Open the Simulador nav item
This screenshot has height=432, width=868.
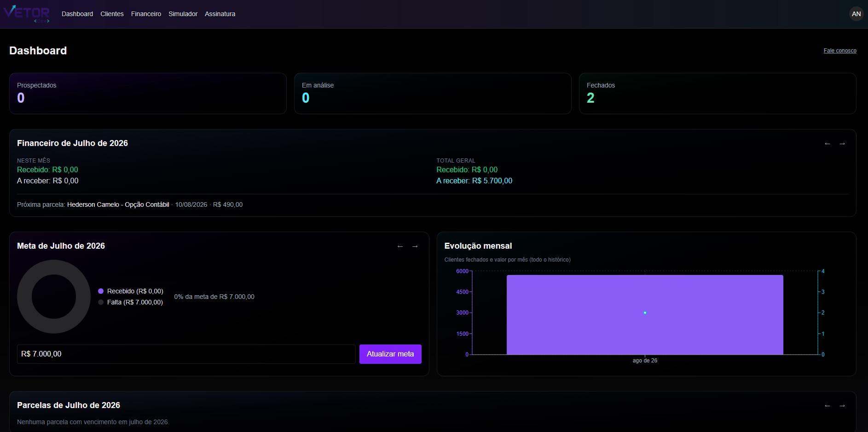pos(183,14)
